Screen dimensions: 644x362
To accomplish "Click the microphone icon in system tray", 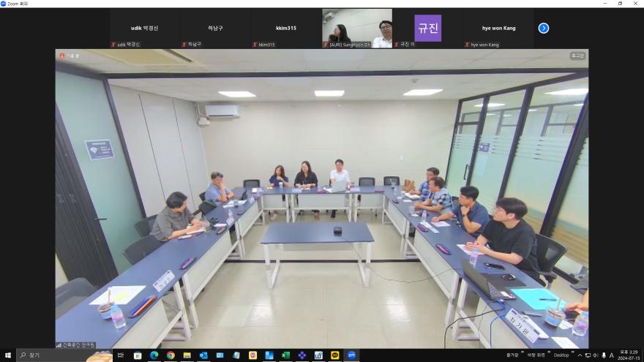I will [x=603, y=355].
